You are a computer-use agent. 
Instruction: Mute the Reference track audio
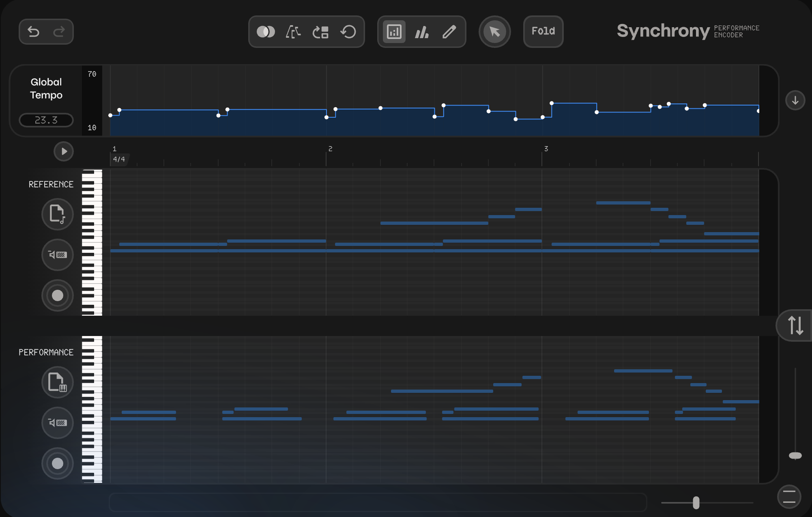[57, 254]
